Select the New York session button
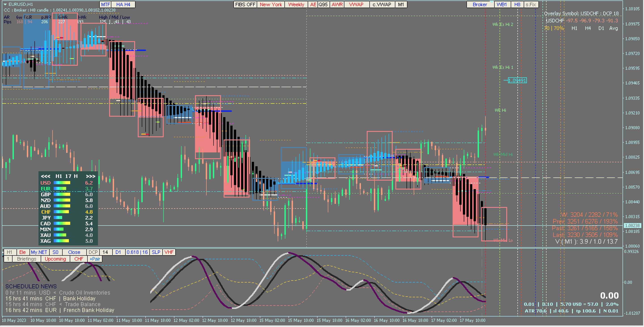644x327 pixels. pos(271,4)
